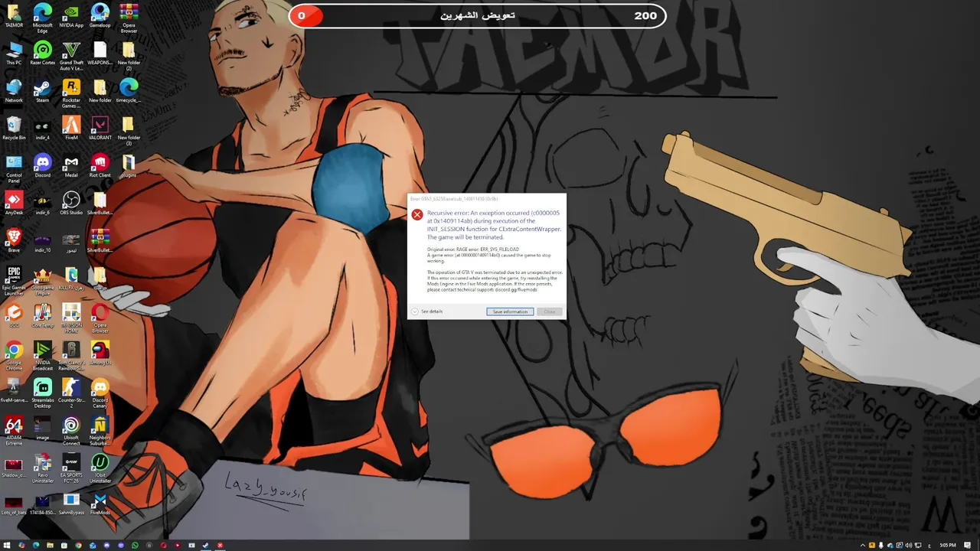
Task: Open NVIDIA Broadcast shortcut
Action: pos(43,355)
